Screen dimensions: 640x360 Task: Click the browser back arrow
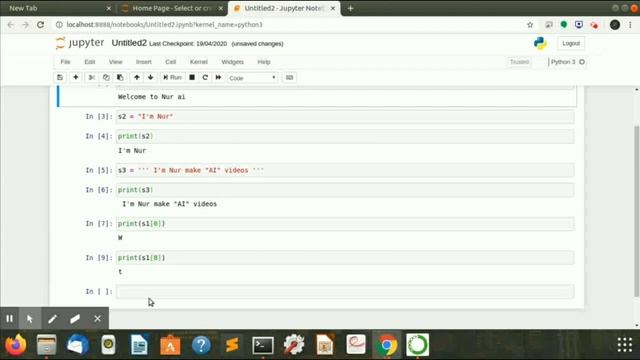tap(11, 24)
